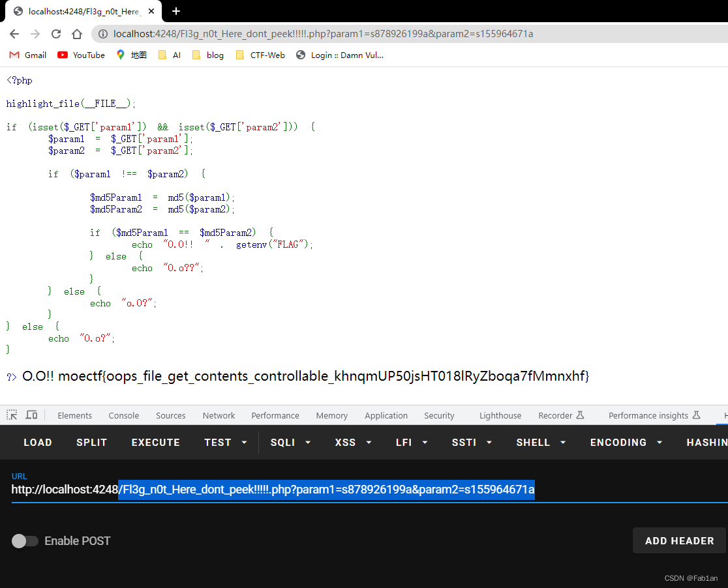Expand the HASHING dropdown menu
The width and height of the screenshot is (728, 588).
click(x=706, y=442)
